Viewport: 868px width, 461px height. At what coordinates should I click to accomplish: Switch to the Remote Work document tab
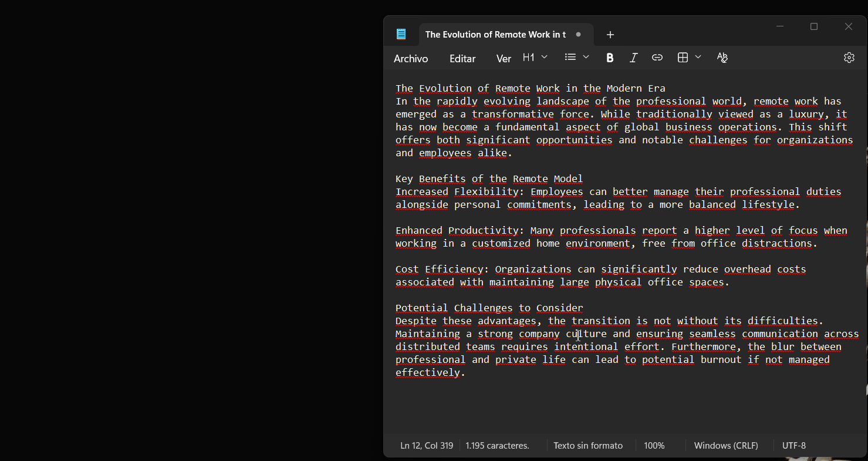tap(495, 34)
